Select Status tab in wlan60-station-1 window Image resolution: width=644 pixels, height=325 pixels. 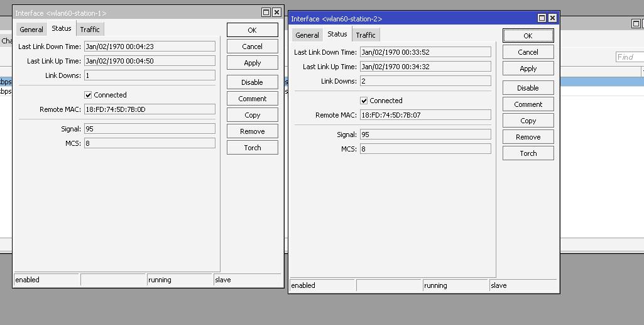click(x=62, y=28)
